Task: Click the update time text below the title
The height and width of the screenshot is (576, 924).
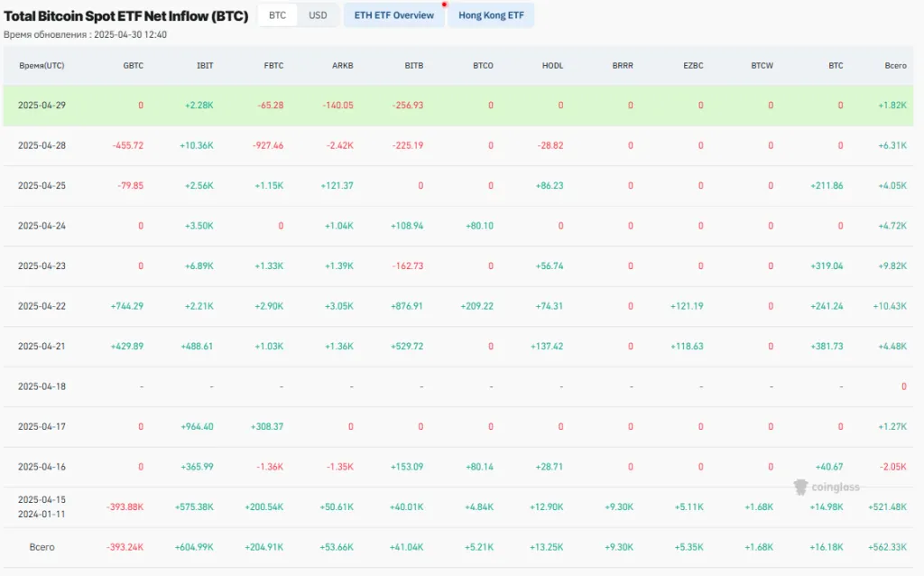Action: click(x=88, y=34)
